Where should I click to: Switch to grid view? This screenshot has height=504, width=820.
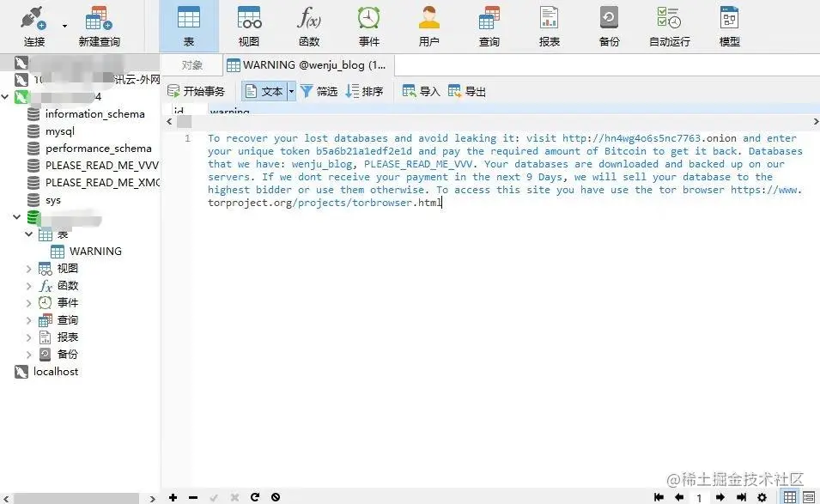click(790, 496)
